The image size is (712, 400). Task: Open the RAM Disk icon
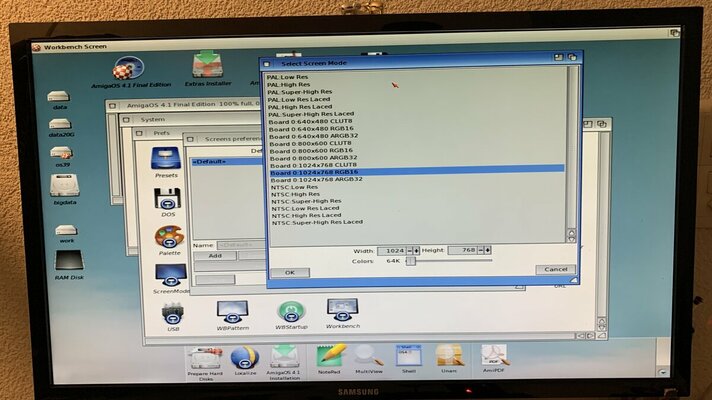(x=69, y=261)
